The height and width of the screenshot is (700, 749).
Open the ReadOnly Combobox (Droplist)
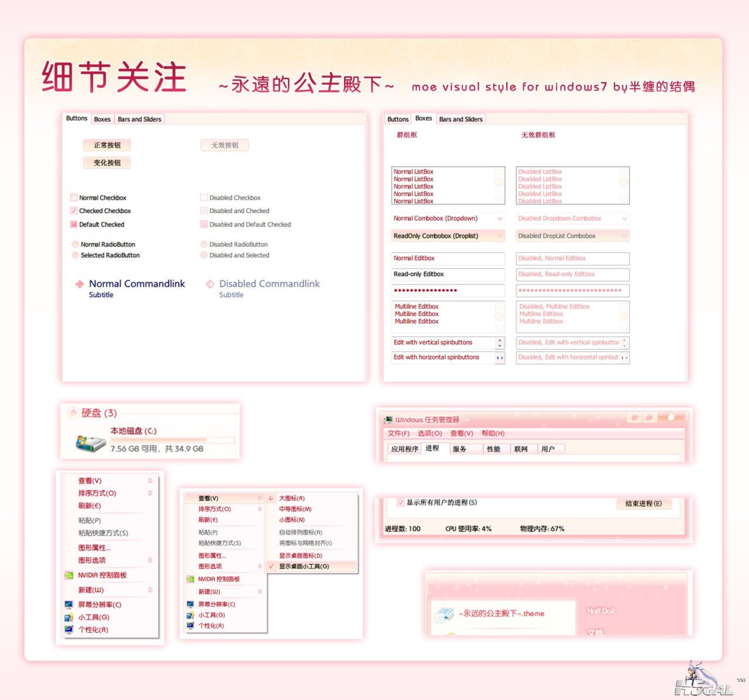(x=448, y=236)
